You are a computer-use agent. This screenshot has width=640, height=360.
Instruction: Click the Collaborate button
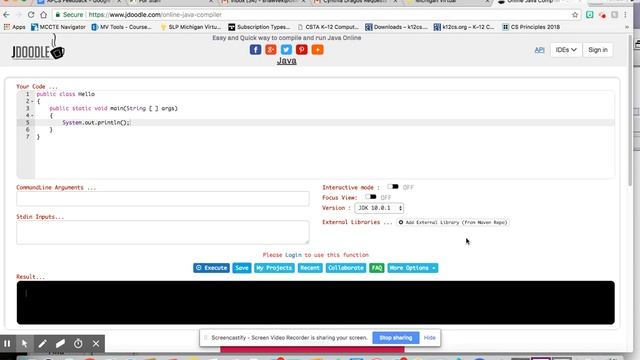click(346, 268)
